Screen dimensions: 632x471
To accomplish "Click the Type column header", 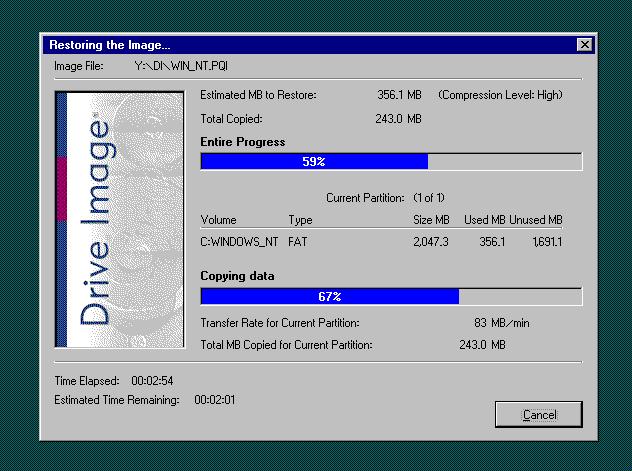I will point(300,220).
